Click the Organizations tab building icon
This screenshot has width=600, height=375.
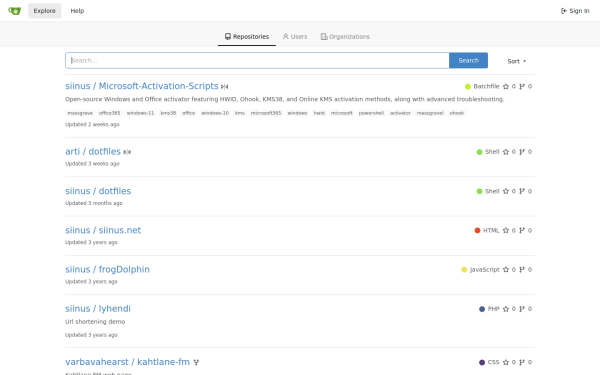point(324,37)
